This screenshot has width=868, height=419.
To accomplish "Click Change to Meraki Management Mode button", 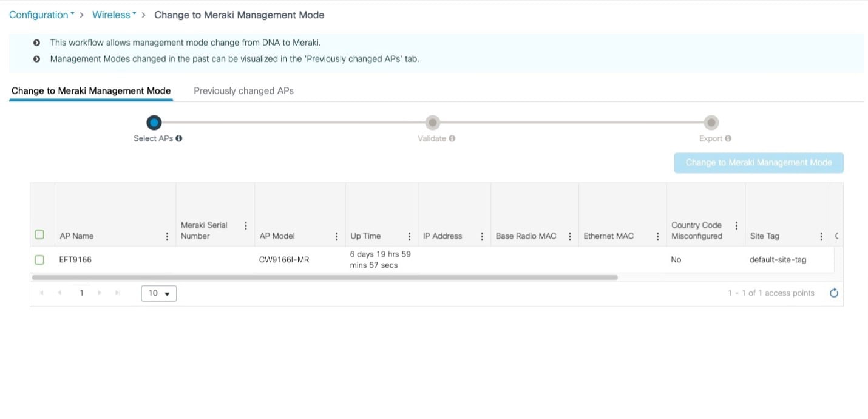I will tap(759, 163).
